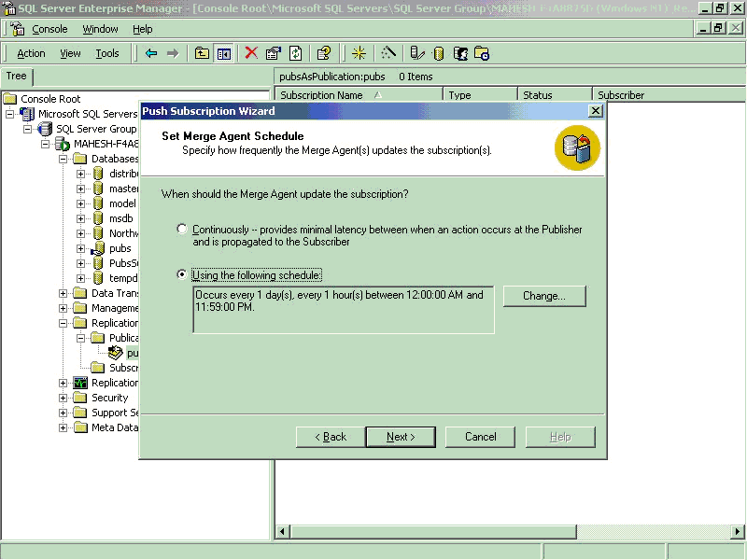747x560 pixels.
Task: Select the Data Transformation Services tree item
Action: pos(115,293)
